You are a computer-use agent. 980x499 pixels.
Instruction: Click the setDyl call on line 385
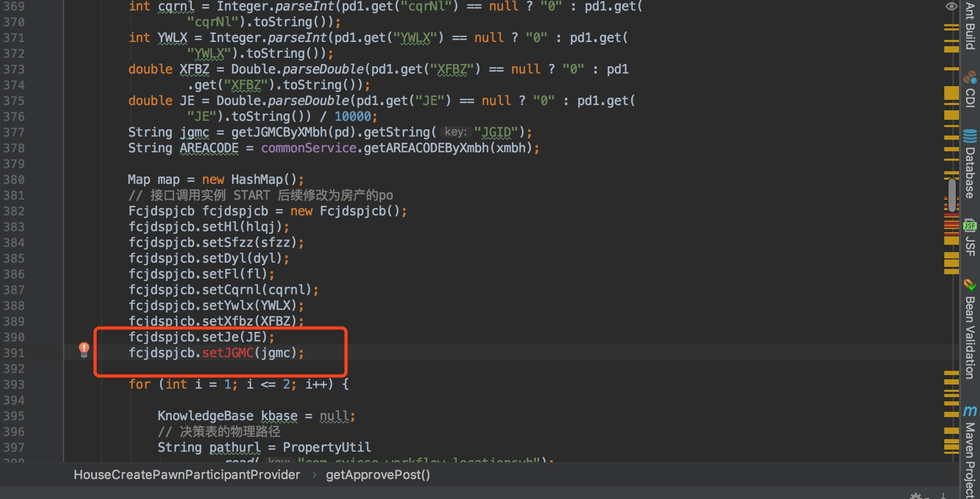pyautogui.click(x=224, y=258)
